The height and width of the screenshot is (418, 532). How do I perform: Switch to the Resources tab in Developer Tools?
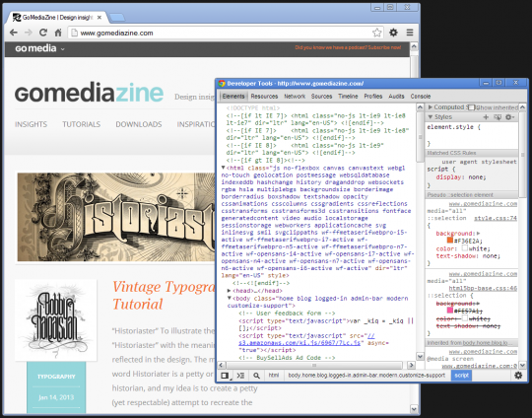click(x=264, y=96)
